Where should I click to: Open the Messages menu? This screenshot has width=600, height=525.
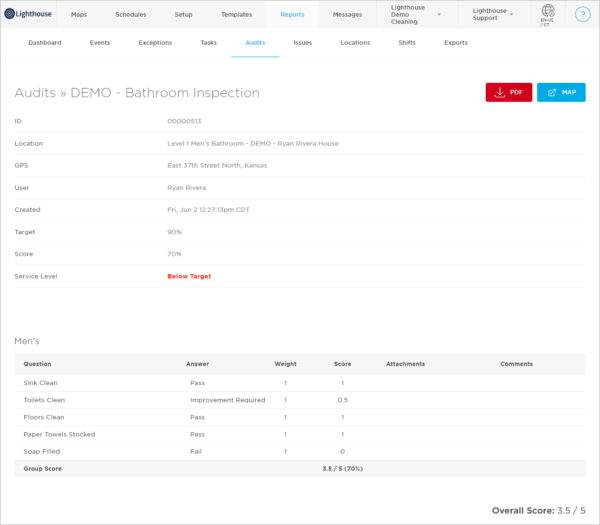(347, 15)
